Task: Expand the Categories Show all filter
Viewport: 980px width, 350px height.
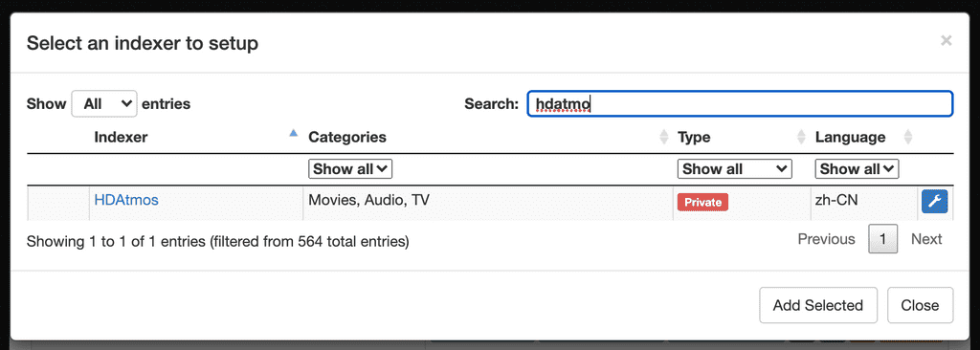Action: (350, 168)
